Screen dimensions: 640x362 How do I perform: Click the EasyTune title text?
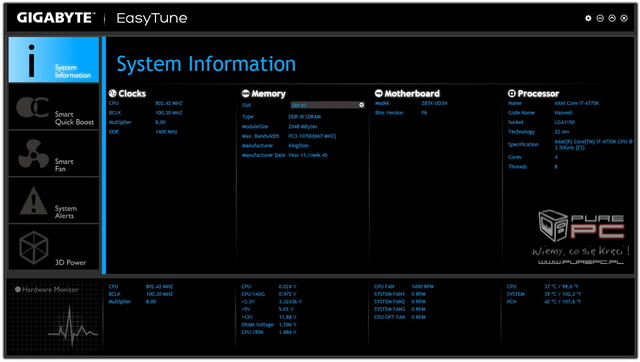pyautogui.click(x=151, y=18)
